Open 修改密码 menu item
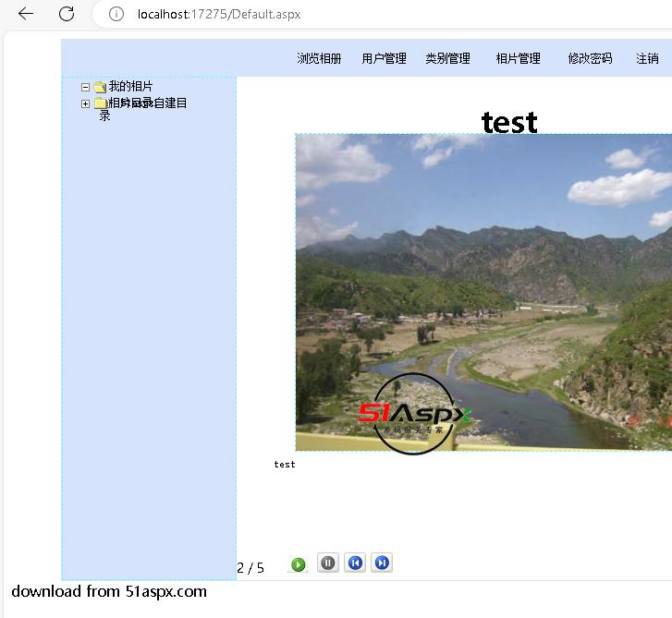Image resolution: width=672 pixels, height=618 pixels. [590, 58]
